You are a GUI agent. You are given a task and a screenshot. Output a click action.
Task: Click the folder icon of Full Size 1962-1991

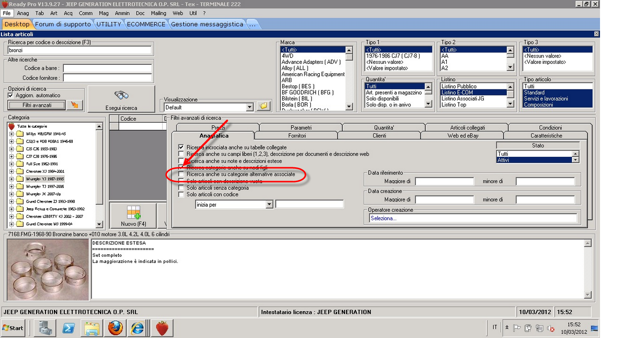click(x=20, y=164)
